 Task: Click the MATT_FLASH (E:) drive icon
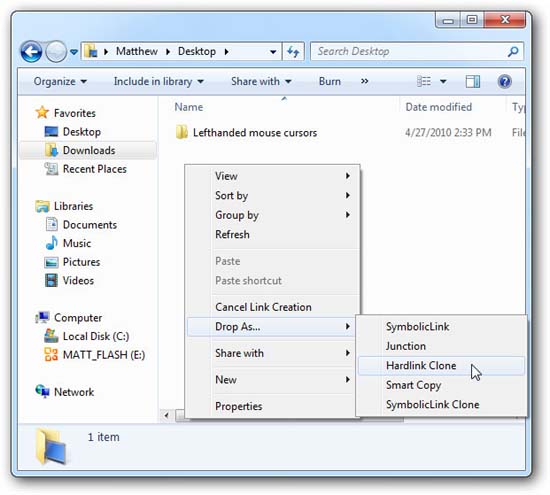click(x=51, y=354)
